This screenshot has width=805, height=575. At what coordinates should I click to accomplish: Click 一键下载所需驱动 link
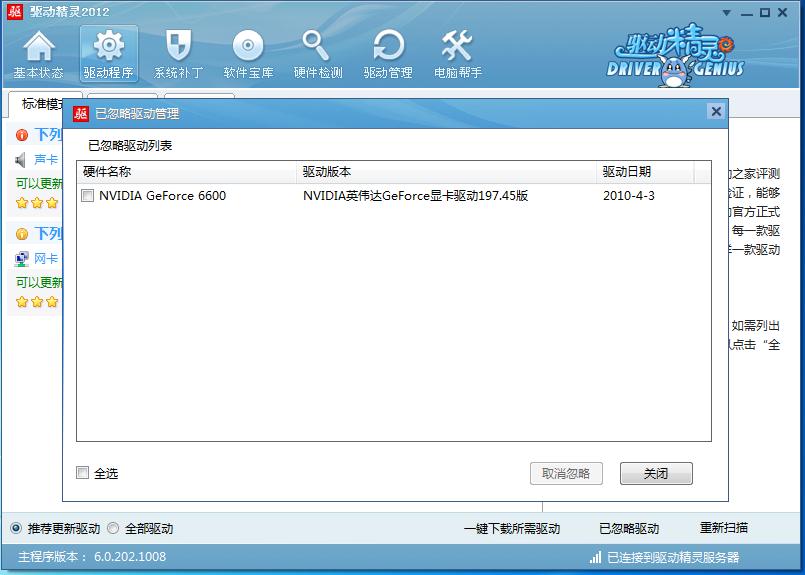click(x=512, y=528)
